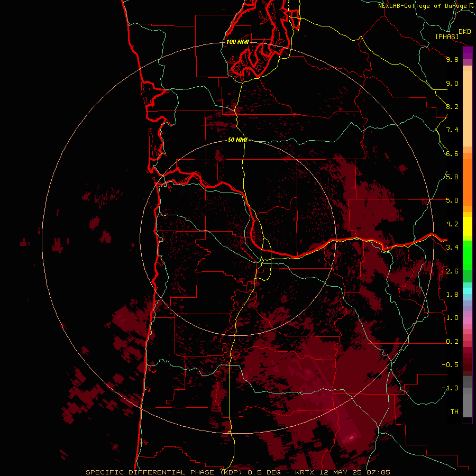Click the 6.6 scale value
Viewport: 476px width, 476px height.
coord(452,154)
